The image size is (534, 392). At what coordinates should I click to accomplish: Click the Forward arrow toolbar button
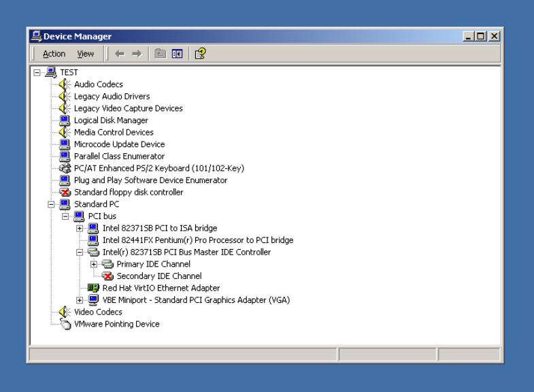click(137, 54)
